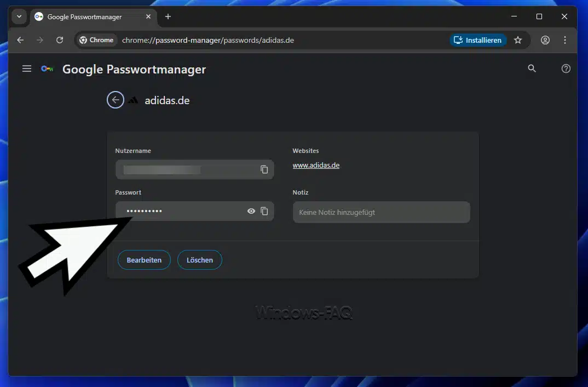Reload the page
The height and width of the screenshot is (387, 588).
[x=60, y=40]
